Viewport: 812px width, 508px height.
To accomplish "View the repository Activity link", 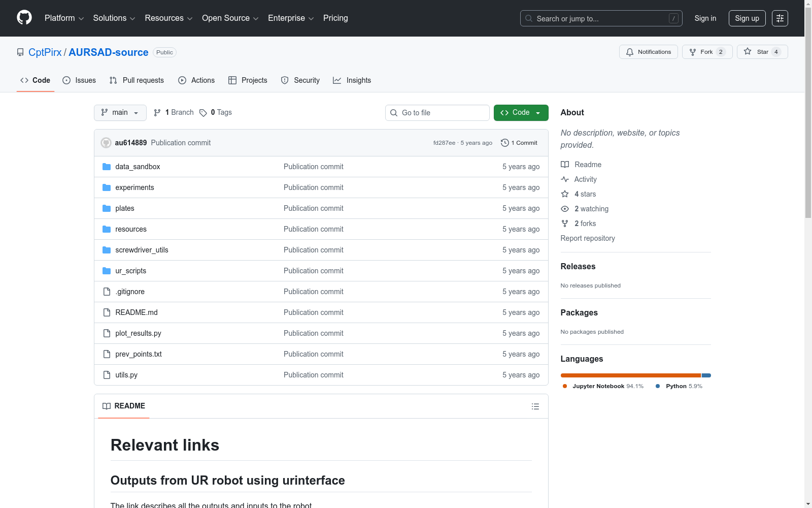I will pyautogui.click(x=579, y=179).
